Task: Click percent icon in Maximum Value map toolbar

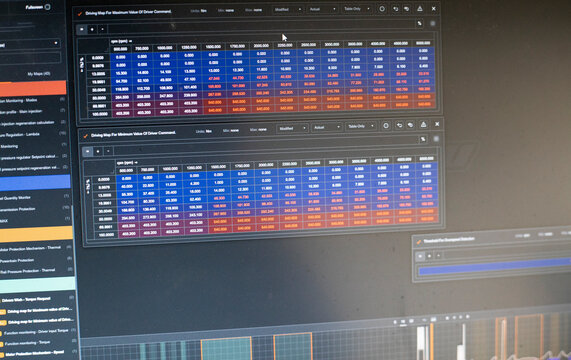Action: tap(420, 23)
